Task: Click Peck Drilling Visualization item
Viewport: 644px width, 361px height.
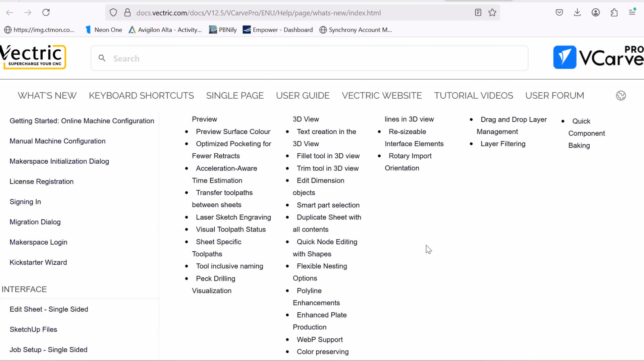Action: [x=214, y=285]
